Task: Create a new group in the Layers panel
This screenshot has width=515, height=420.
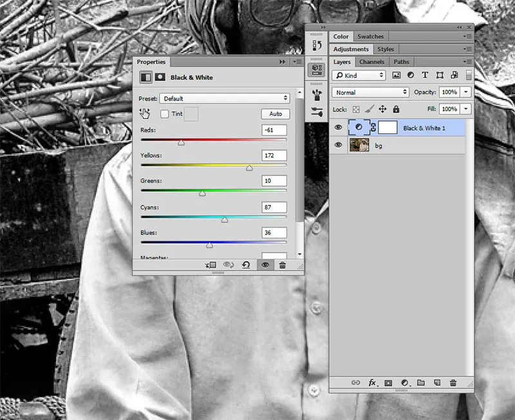Action: click(x=422, y=383)
